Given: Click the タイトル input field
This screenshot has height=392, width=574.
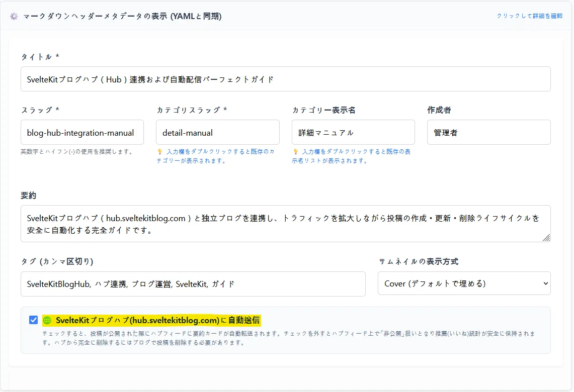Looking at the screenshot, I should click(286, 79).
